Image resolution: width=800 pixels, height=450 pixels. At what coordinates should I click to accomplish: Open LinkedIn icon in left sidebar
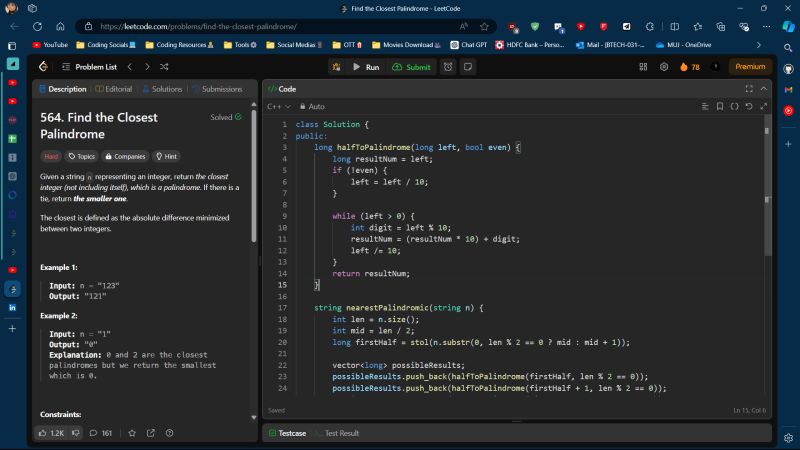tap(12, 308)
